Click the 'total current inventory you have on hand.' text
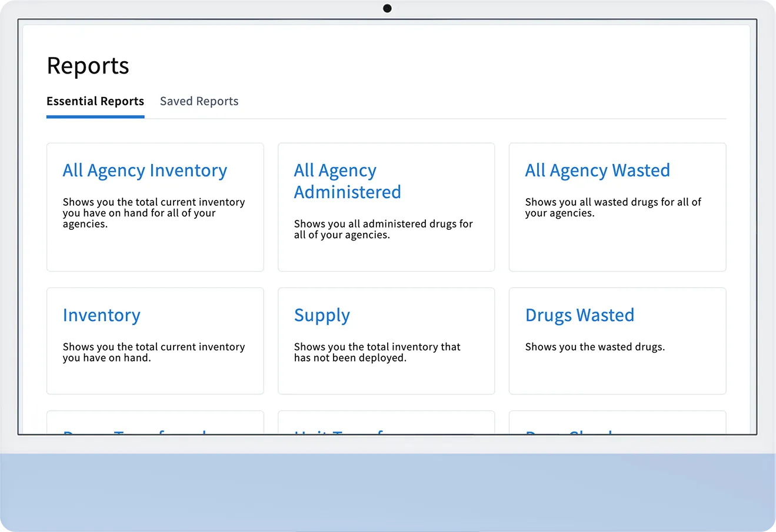 tap(154, 352)
